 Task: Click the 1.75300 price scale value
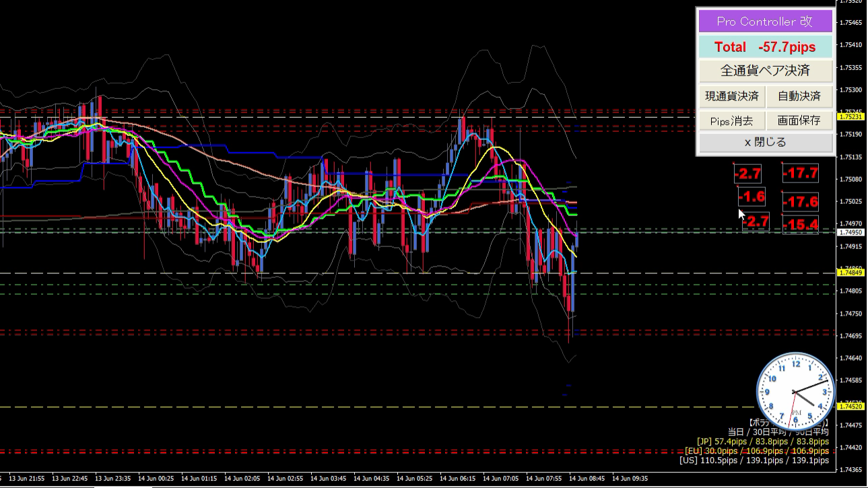[x=852, y=90]
